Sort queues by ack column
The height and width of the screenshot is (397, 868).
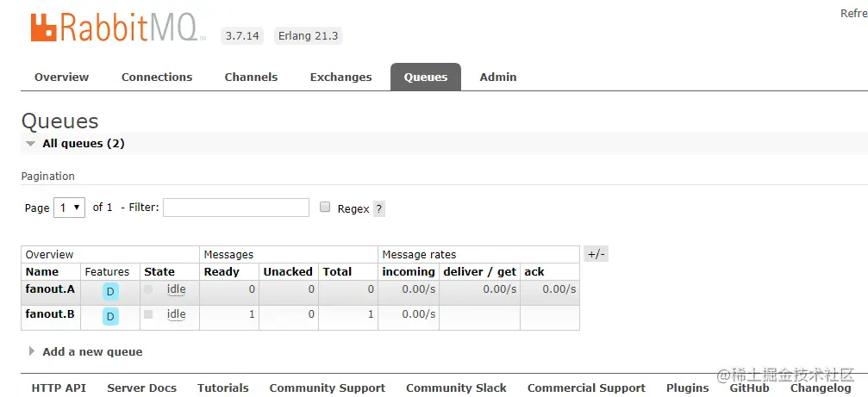pyautogui.click(x=534, y=271)
